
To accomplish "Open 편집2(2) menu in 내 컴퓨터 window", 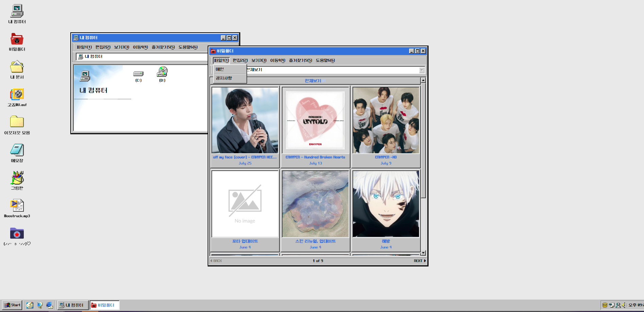I will (x=103, y=47).
